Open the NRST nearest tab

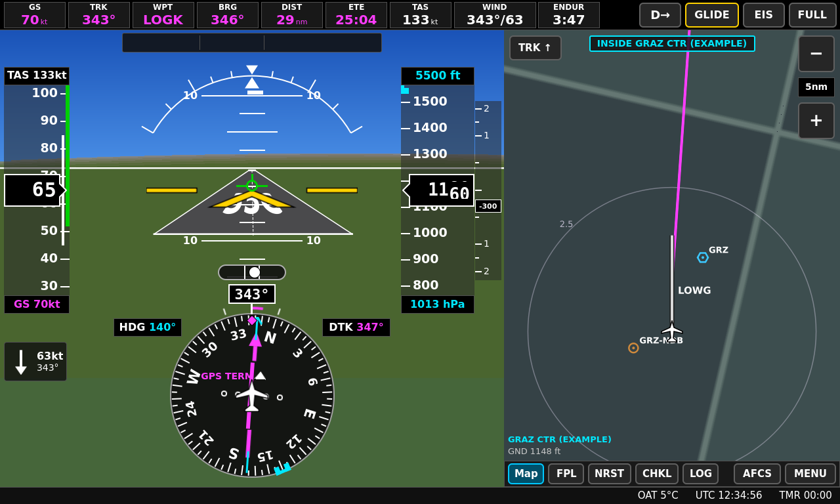point(610,474)
